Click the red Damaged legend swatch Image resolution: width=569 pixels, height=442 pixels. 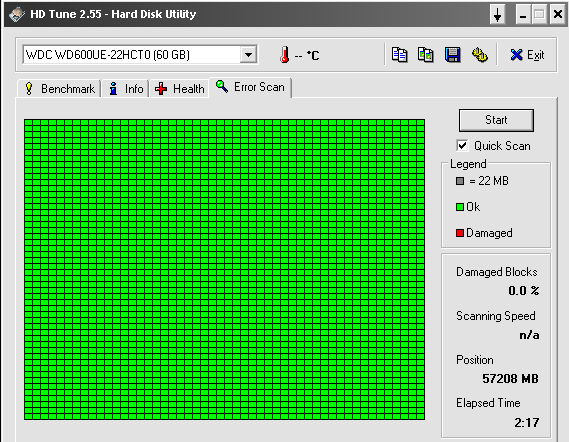click(x=460, y=233)
